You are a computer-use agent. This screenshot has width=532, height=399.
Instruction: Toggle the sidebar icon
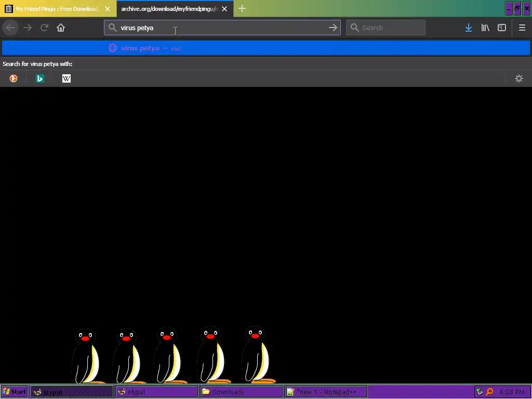pyautogui.click(x=502, y=28)
